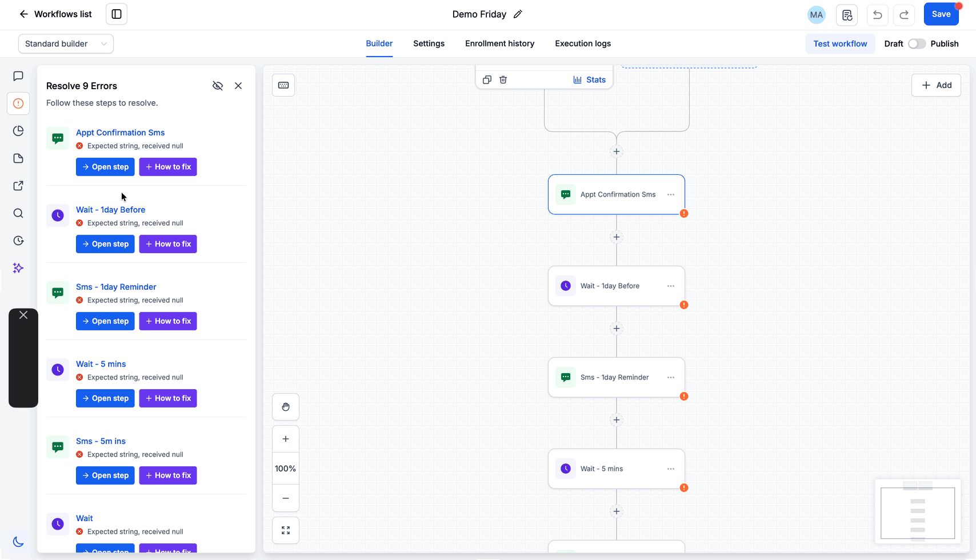The height and width of the screenshot is (560, 976).
Task: Toggle dark mode moon icon
Action: [18, 542]
